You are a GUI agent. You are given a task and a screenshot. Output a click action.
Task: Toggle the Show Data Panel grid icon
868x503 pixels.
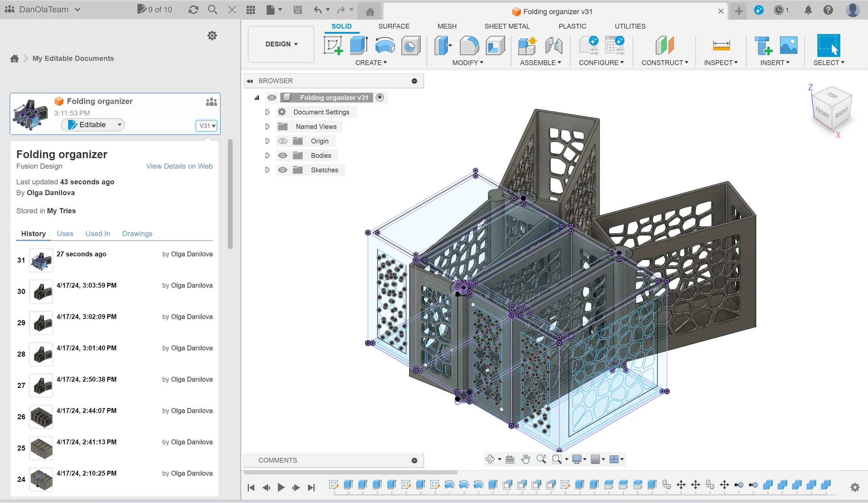pos(251,10)
